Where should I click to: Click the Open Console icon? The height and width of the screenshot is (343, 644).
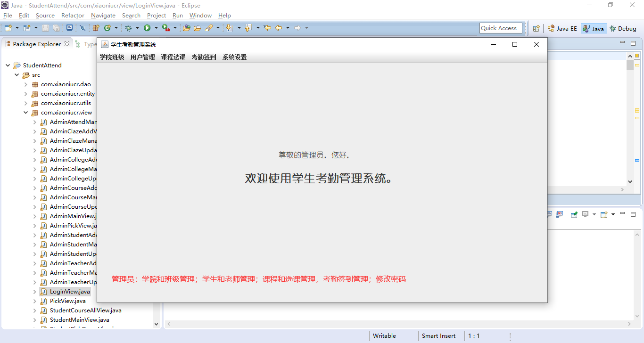604,214
